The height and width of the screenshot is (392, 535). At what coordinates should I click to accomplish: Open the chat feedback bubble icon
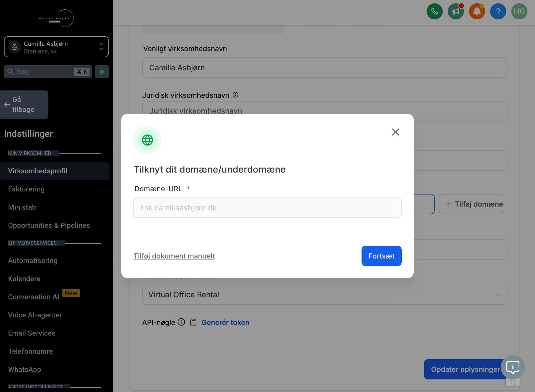513,367
